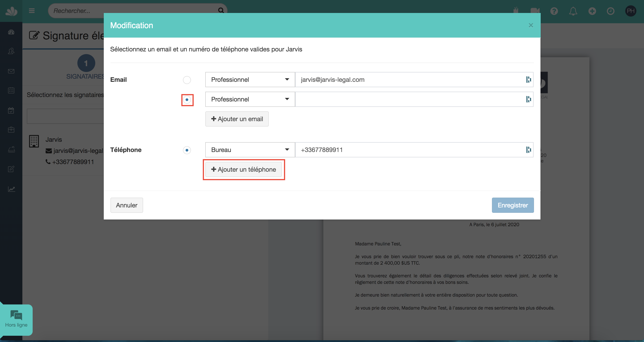Open first email Professionnel type dropdown
The width and height of the screenshot is (644, 342).
(250, 80)
